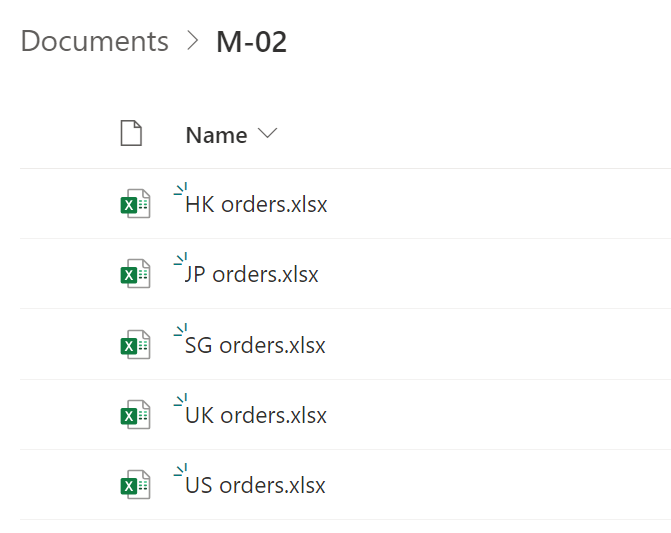Click the Excel icon for UK orders.xlsx
The image size is (671, 533).
coord(135,415)
